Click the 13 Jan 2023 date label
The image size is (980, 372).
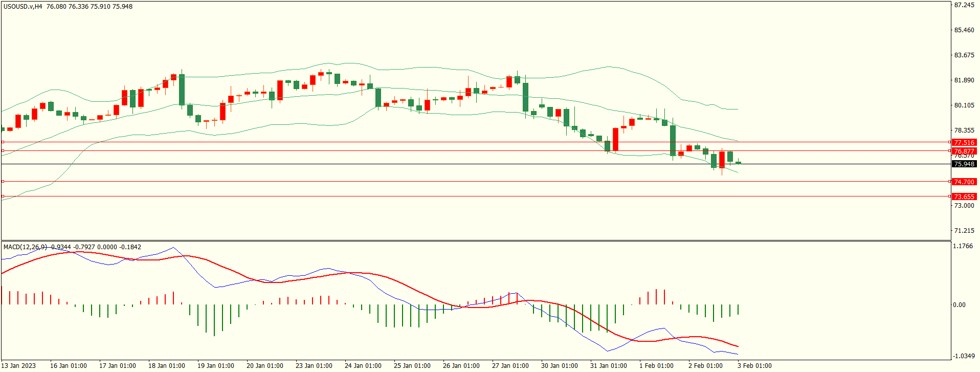tap(19, 365)
